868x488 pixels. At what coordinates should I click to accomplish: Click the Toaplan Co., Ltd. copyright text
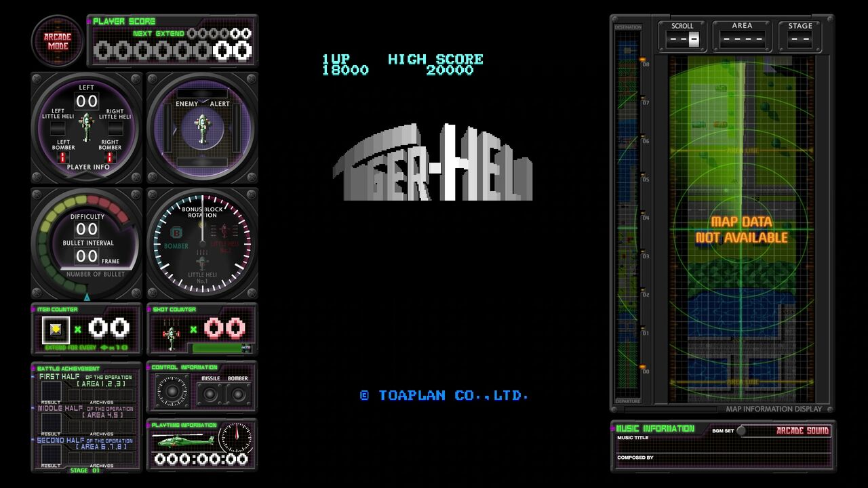pyautogui.click(x=443, y=395)
